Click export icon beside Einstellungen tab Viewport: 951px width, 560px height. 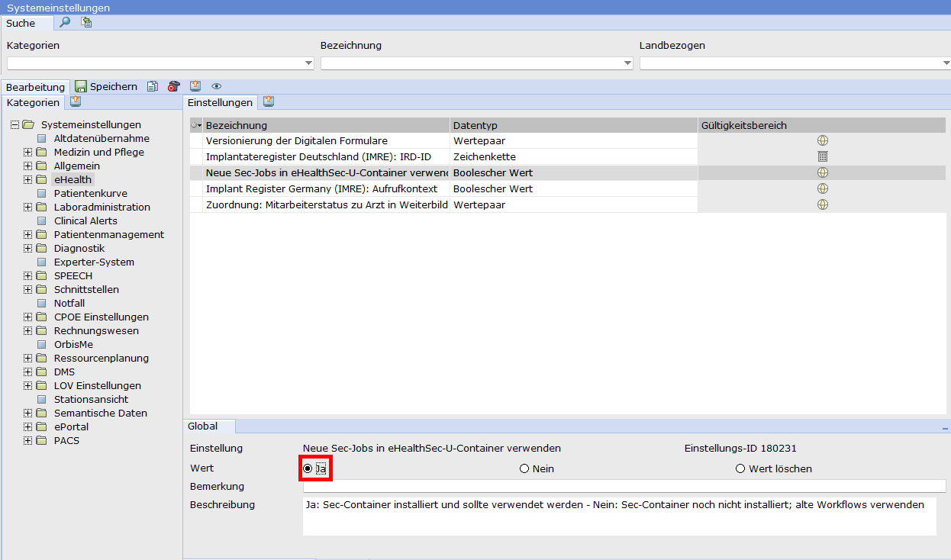click(x=269, y=101)
